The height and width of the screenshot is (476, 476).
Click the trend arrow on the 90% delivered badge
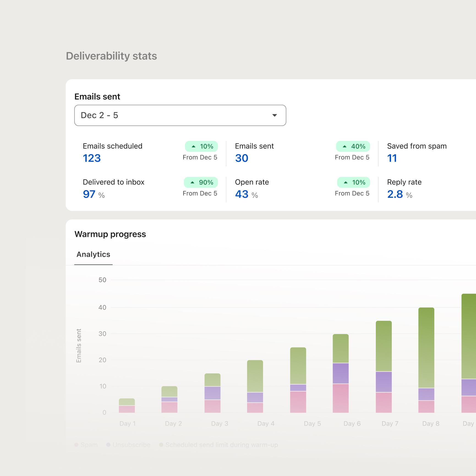click(193, 182)
